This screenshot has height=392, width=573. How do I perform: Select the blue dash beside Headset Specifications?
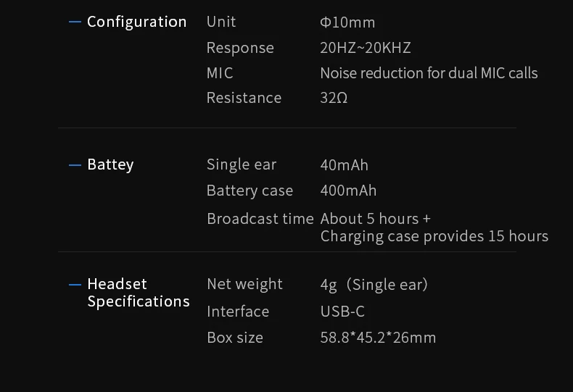(75, 285)
